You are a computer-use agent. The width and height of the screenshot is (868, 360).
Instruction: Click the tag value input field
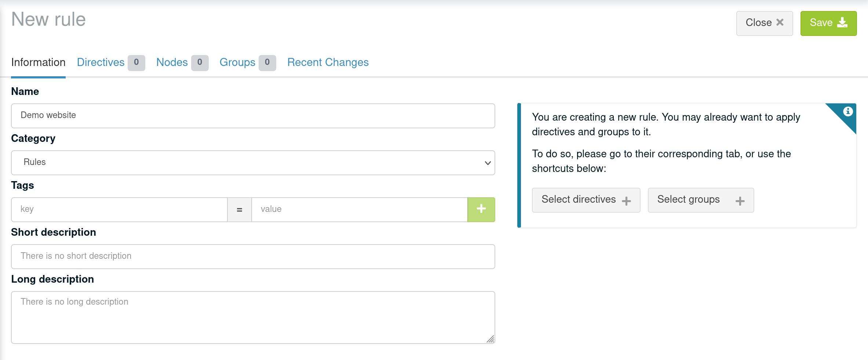click(x=359, y=209)
